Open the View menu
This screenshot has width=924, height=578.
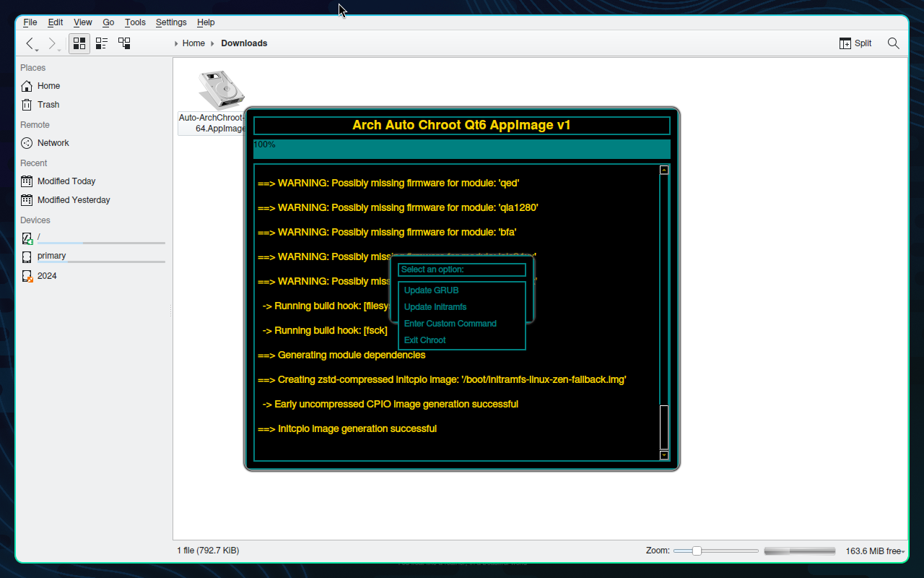[83, 22]
